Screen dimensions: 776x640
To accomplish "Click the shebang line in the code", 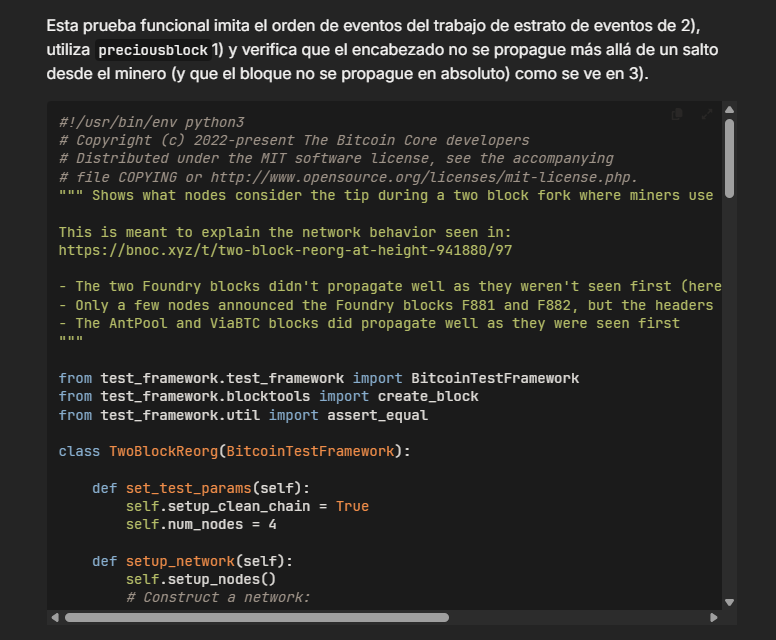I will (x=151, y=122).
